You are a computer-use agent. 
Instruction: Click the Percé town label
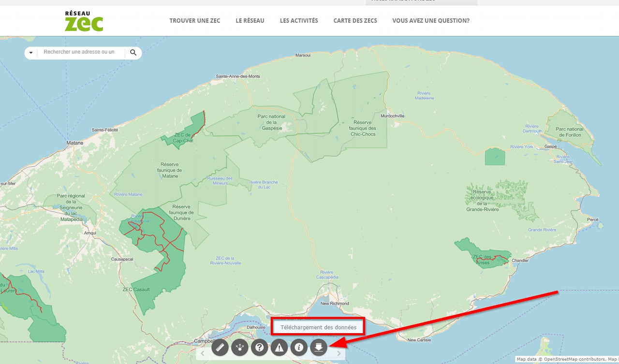point(593,219)
